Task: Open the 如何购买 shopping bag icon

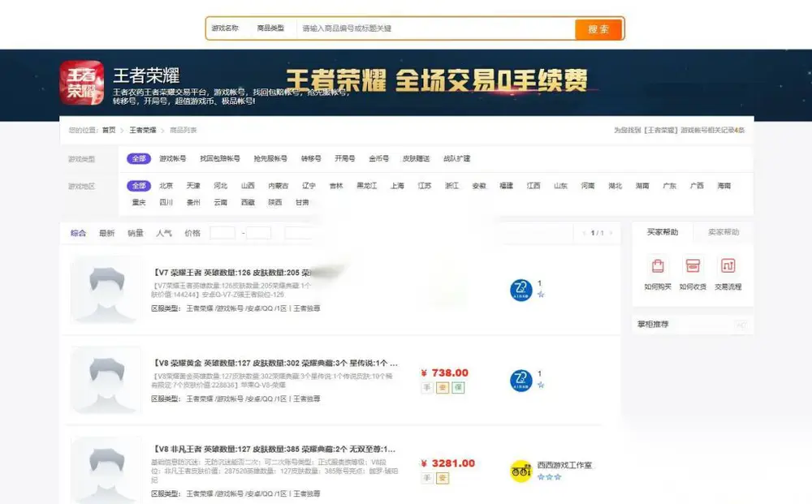Action: click(658, 265)
